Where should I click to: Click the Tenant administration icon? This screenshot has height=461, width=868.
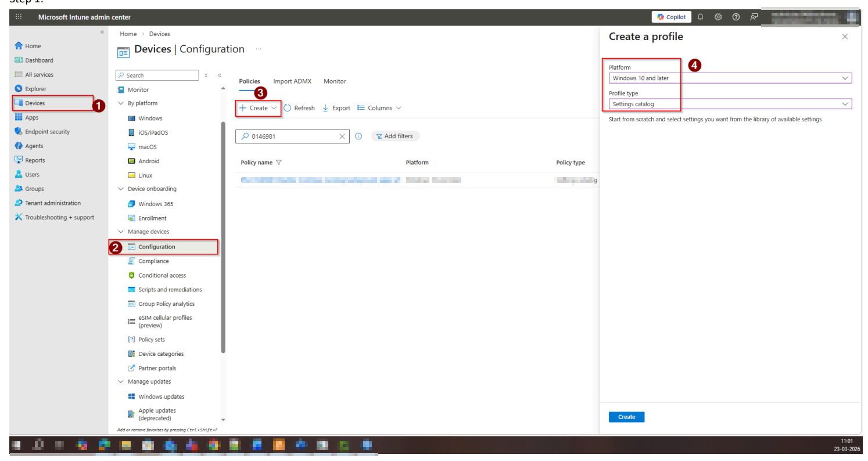click(19, 203)
